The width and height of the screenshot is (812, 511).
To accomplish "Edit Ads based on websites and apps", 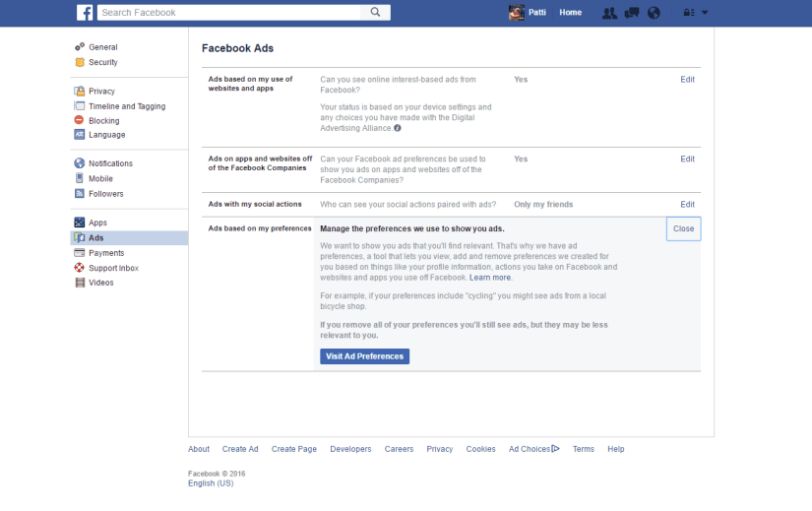I will click(x=687, y=80).
